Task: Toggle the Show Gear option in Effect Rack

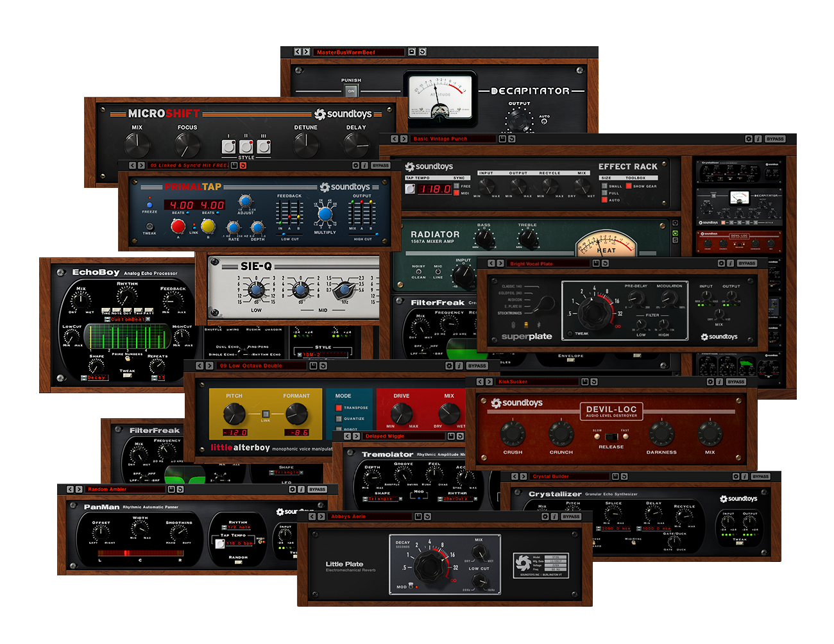Action: [629, 186]
